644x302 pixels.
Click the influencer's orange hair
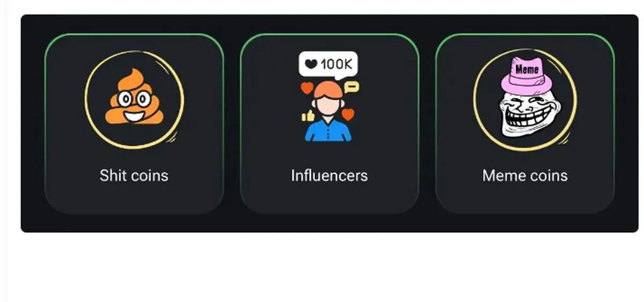[328, 90]
